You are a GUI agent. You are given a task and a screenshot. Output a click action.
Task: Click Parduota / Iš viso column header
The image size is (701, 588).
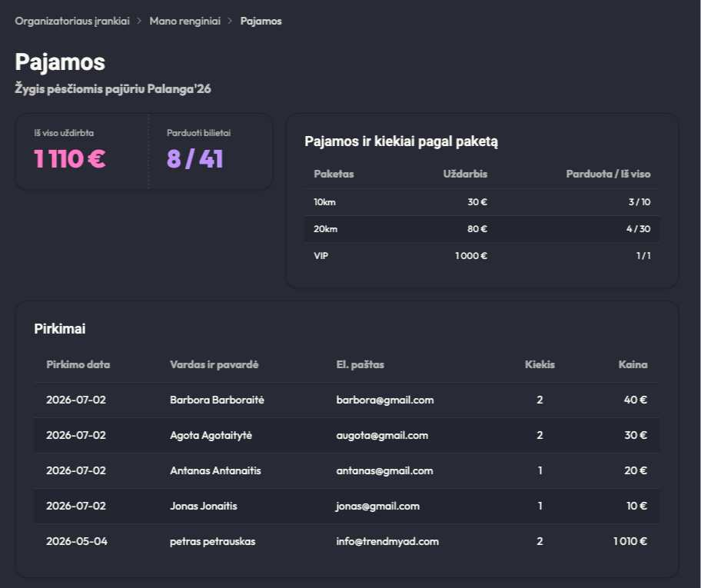coord(608,174)
